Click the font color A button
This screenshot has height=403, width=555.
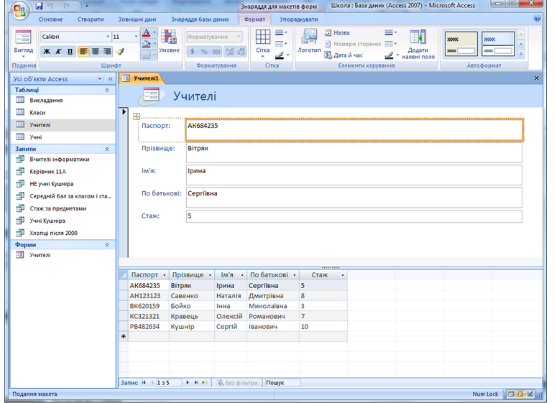click(146, 33)
